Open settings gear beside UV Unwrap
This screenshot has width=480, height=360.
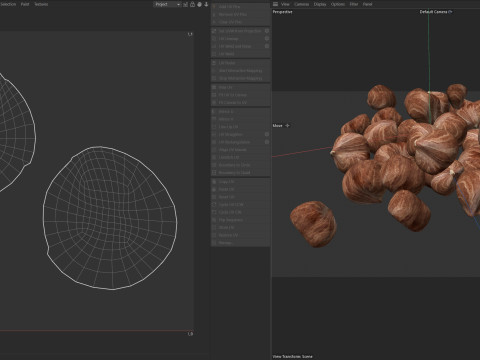[x=267, y=38]
